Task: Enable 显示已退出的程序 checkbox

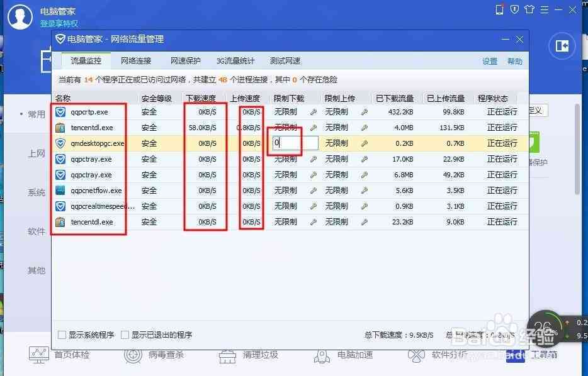Action: click(125, 335)
